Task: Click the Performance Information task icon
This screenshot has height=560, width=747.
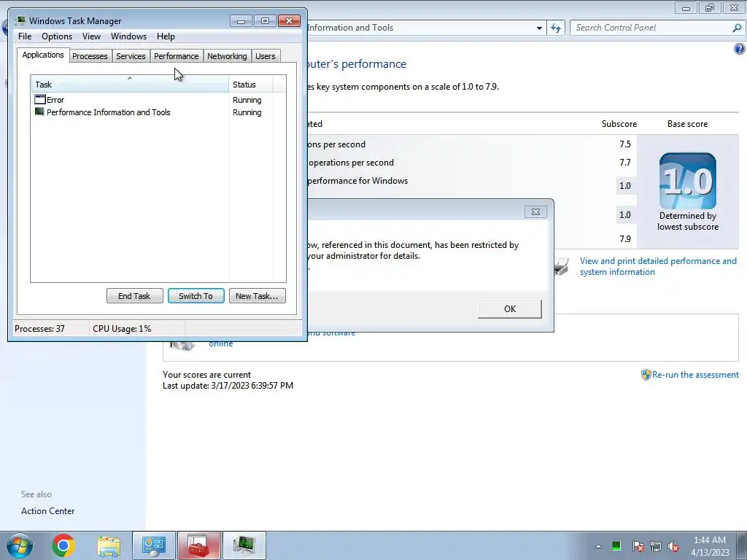Action: [x=39, y=112]
